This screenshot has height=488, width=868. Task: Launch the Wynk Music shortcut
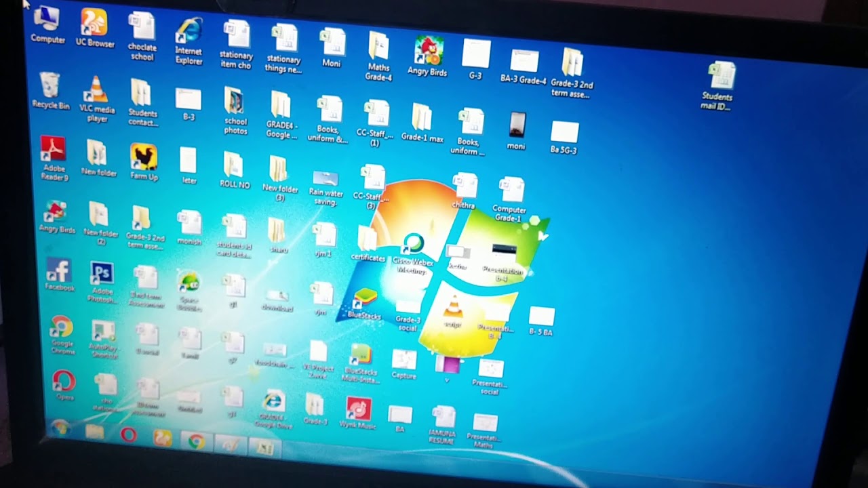[357, 413]
